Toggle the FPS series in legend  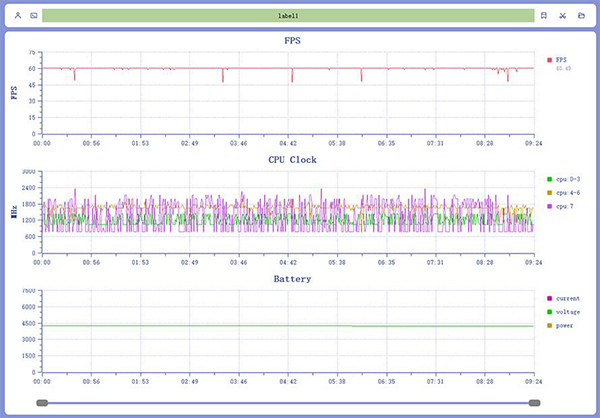tap(558, 60)
